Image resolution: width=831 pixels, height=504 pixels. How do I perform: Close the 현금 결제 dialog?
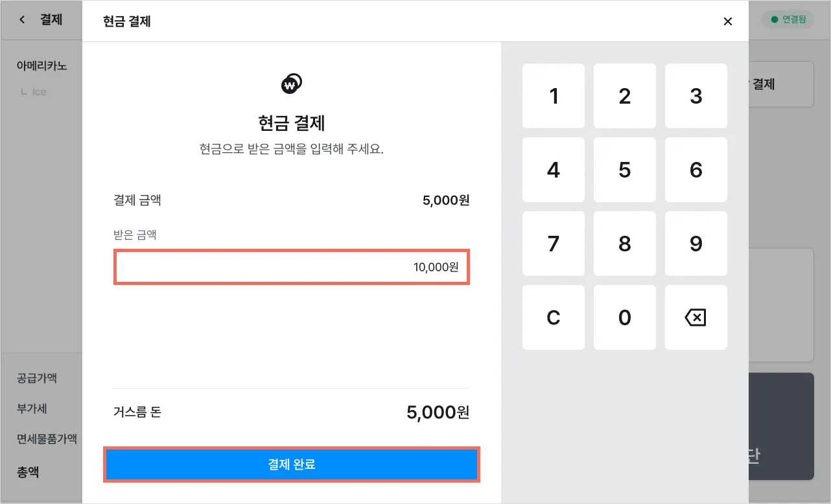click(727, 21)
